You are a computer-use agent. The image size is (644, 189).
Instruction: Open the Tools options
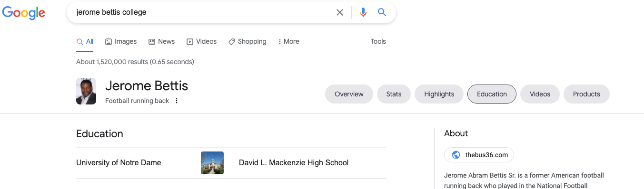coord(378,41)
